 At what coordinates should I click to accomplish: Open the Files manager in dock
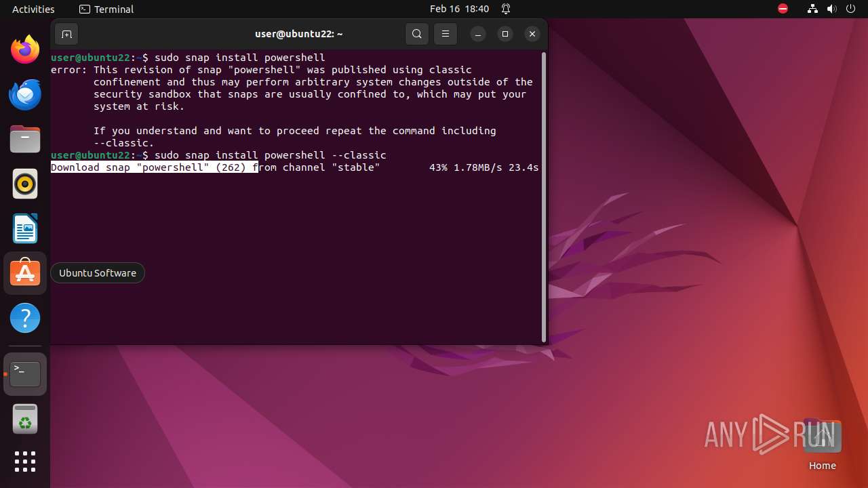[25, 139]
